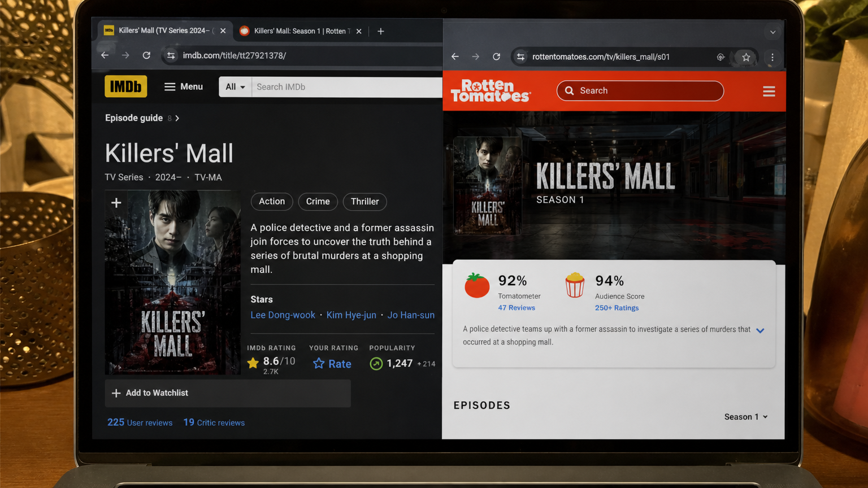Open the Season 1 dropdown

click(746, 417)
